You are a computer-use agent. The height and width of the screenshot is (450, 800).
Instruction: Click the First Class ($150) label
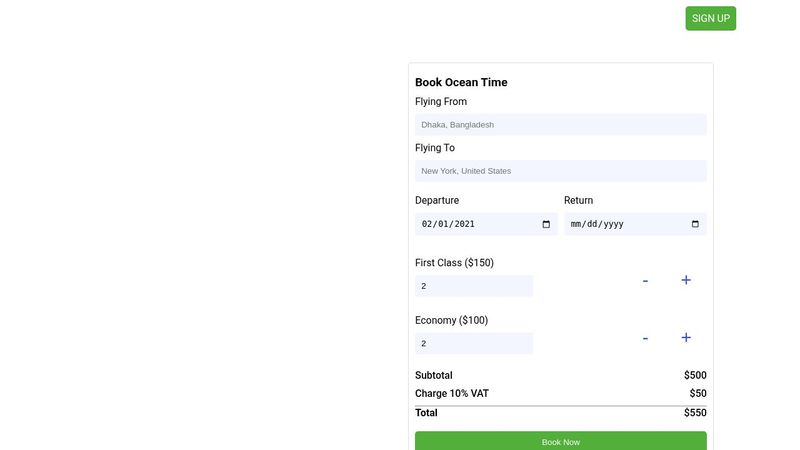point(454,263)
